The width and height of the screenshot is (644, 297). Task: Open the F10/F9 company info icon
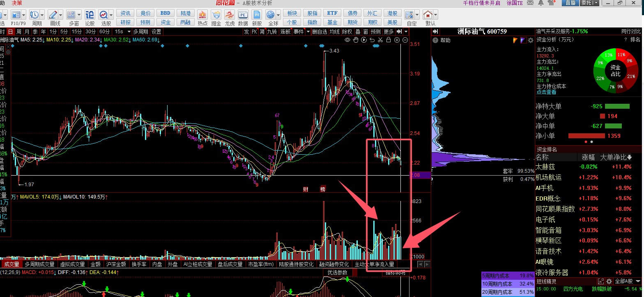(x=15, y=15)
